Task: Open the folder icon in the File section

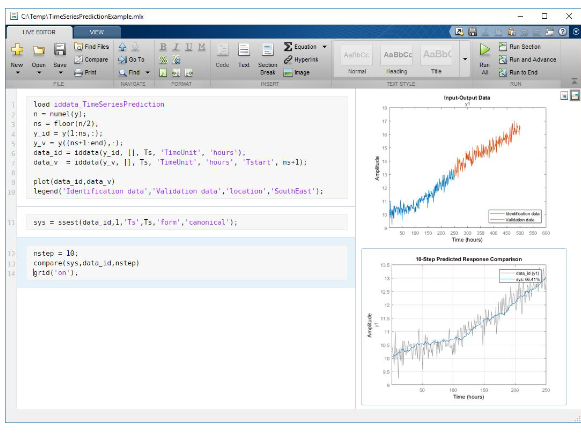Action: tap(39, 50)
